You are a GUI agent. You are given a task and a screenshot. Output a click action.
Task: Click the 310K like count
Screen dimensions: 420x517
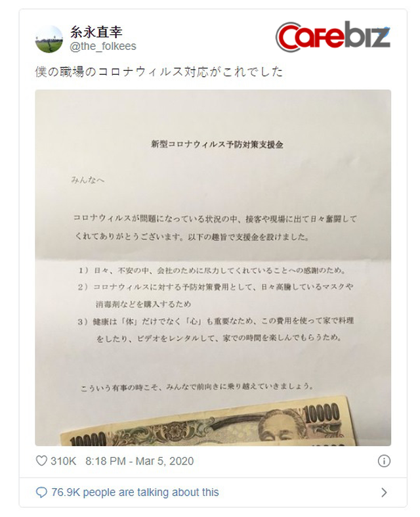click(63, 461)
